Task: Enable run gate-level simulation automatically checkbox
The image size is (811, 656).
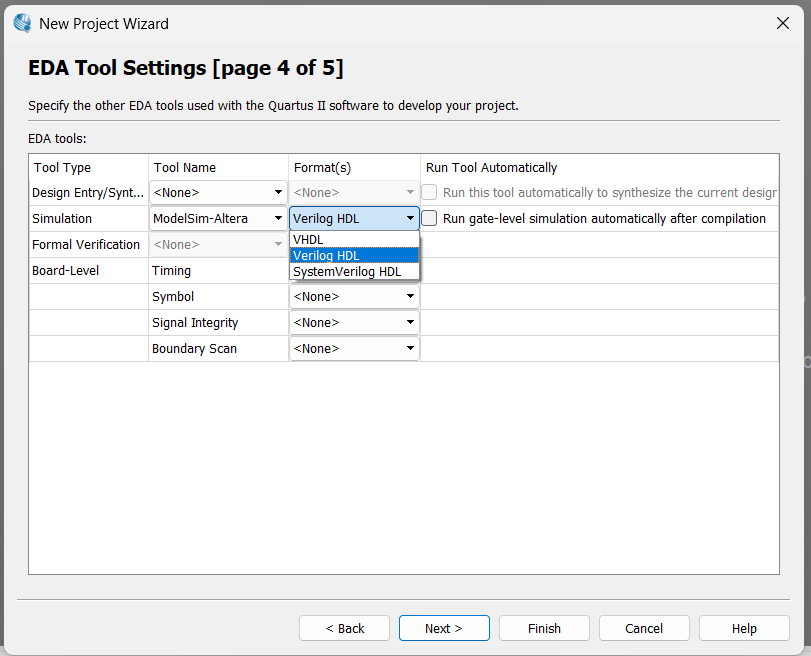Action: click(x=429, y=218)
